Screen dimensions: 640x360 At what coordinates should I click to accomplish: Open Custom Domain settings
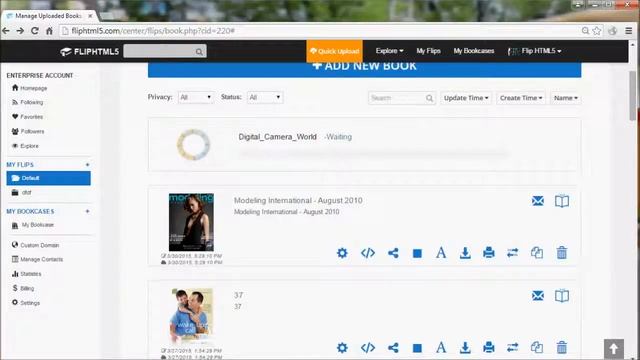tap(36, 245)
